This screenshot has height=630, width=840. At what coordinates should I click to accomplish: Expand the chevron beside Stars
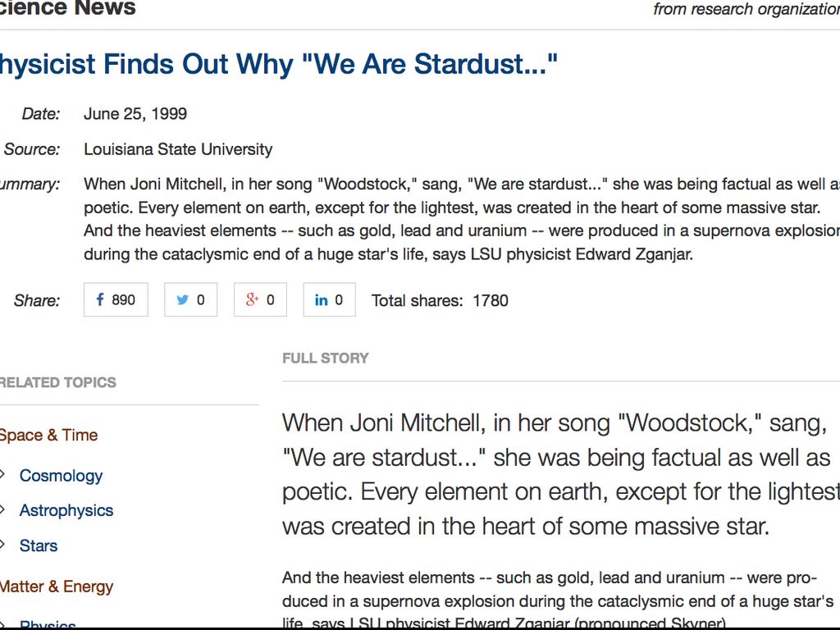(x=3, y=545)
